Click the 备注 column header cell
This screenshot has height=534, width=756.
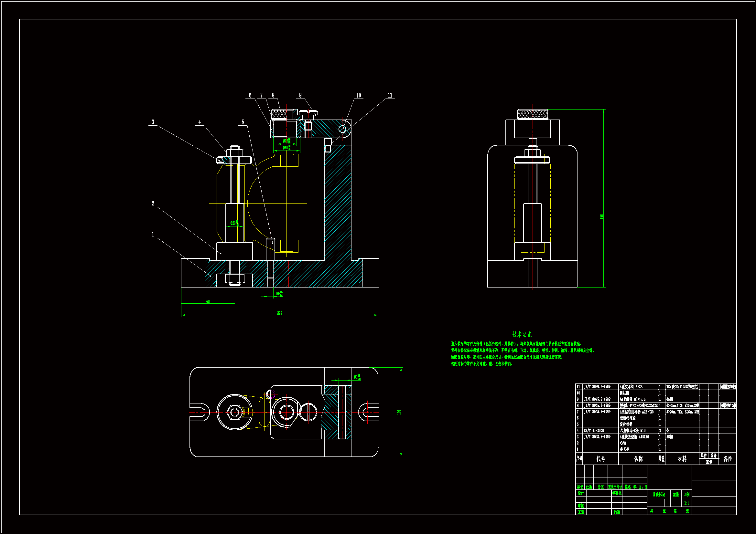tap(728, 459)
